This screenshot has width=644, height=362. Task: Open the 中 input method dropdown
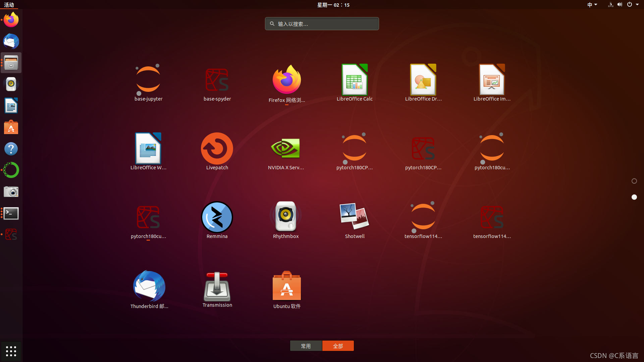click(592, 5)
